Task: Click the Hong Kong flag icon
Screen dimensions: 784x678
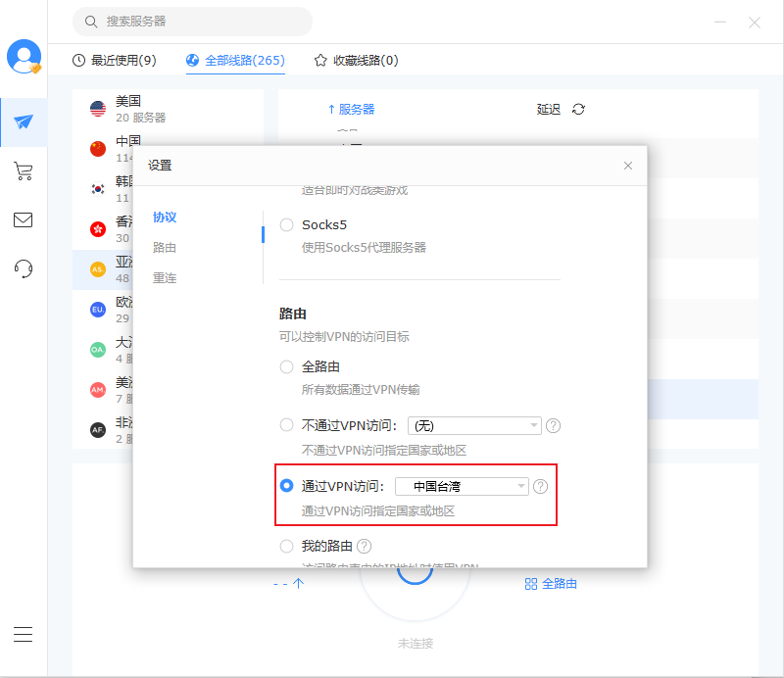Action: click(98, 229)
